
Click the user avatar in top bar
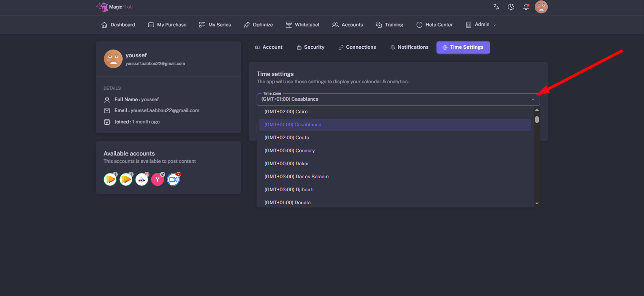(x=541, y=7)
